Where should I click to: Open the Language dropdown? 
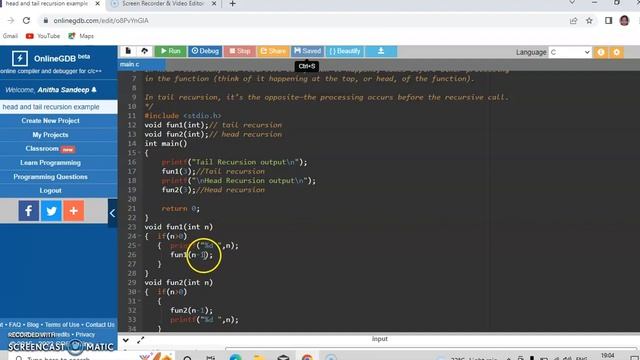tap(570, 52)
